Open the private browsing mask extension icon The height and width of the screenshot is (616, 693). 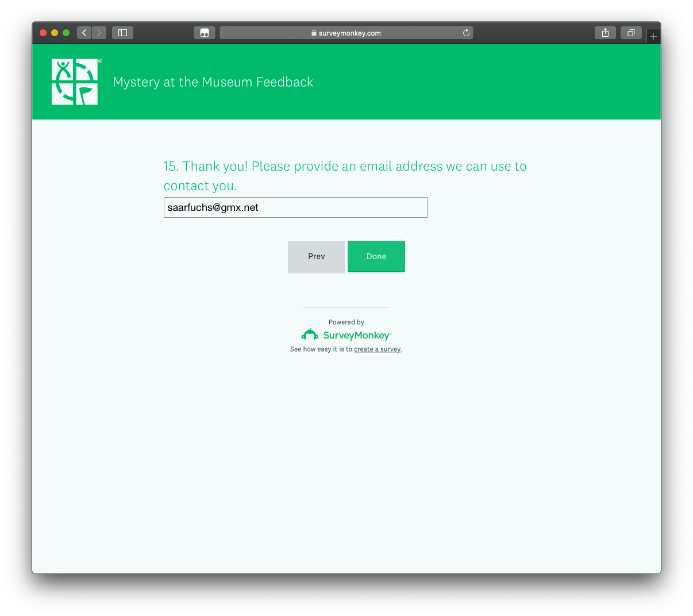[205, 33]
